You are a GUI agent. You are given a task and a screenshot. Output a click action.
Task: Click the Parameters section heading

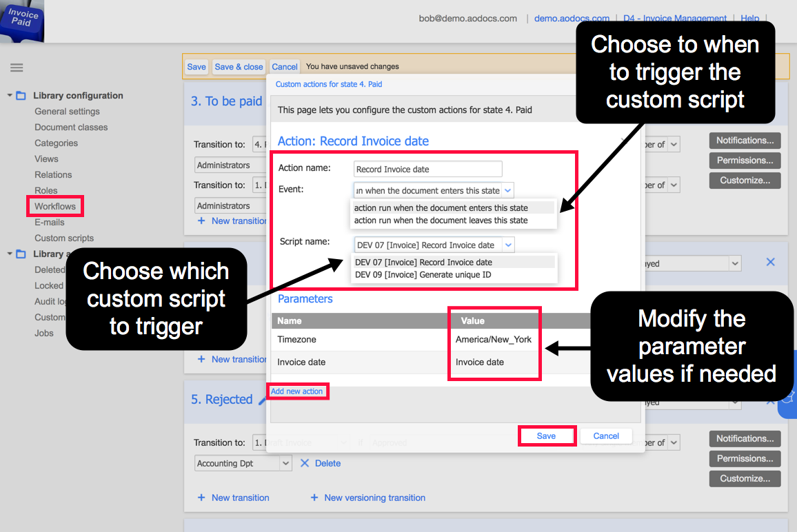pyautogui.click(x=305, y=299)
